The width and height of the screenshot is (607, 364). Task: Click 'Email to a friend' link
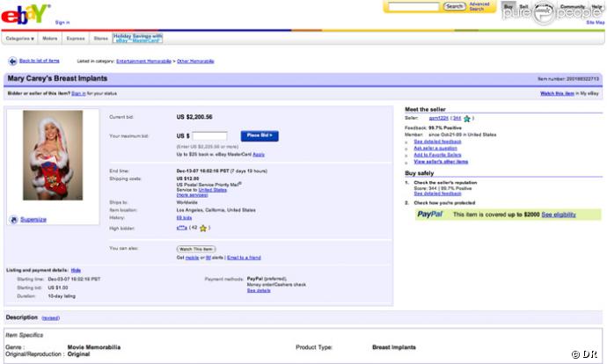point(244,258)
